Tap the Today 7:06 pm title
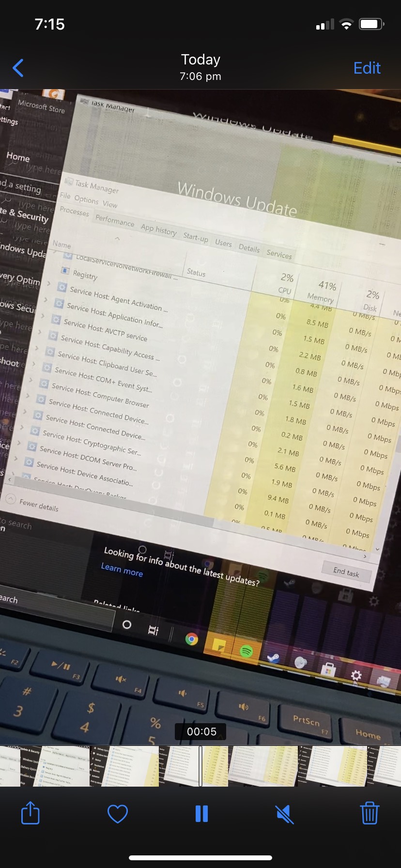401x868 pixels. point(200,67)
